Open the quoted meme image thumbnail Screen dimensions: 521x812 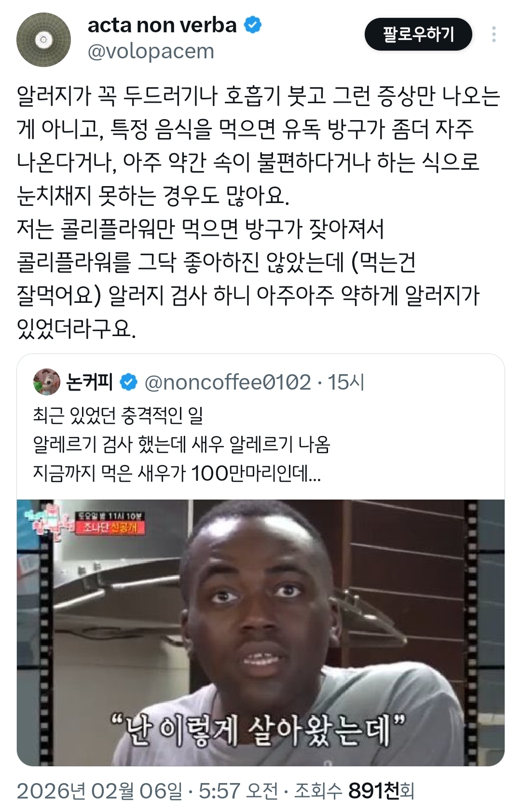pos(260,633)
